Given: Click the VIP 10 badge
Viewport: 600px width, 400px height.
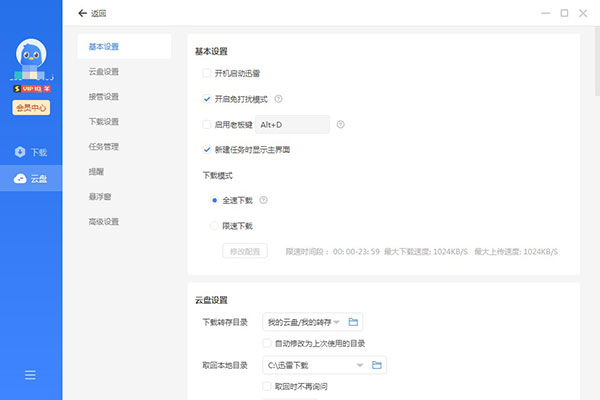Looking at the screenshot, I should click(32, 88).
